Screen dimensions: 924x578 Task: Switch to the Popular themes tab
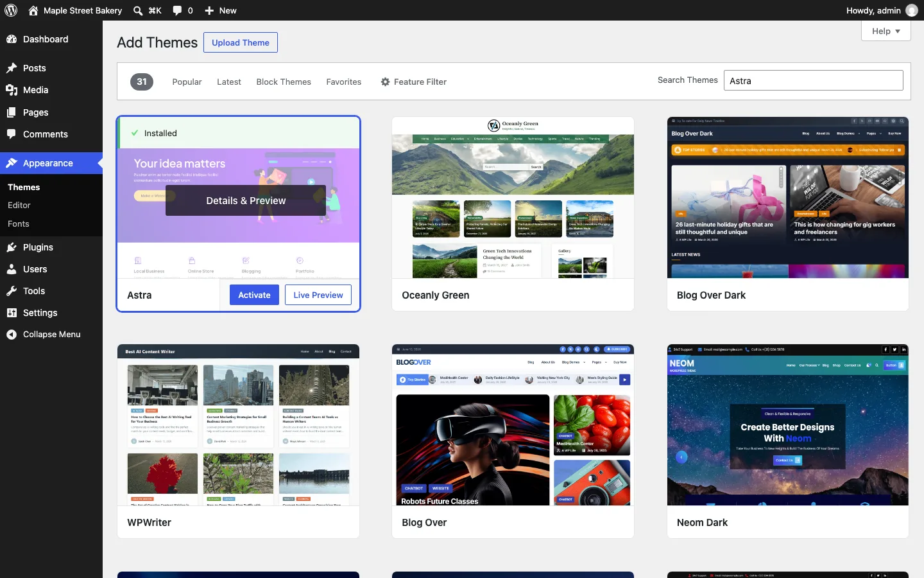pos(187,82)
